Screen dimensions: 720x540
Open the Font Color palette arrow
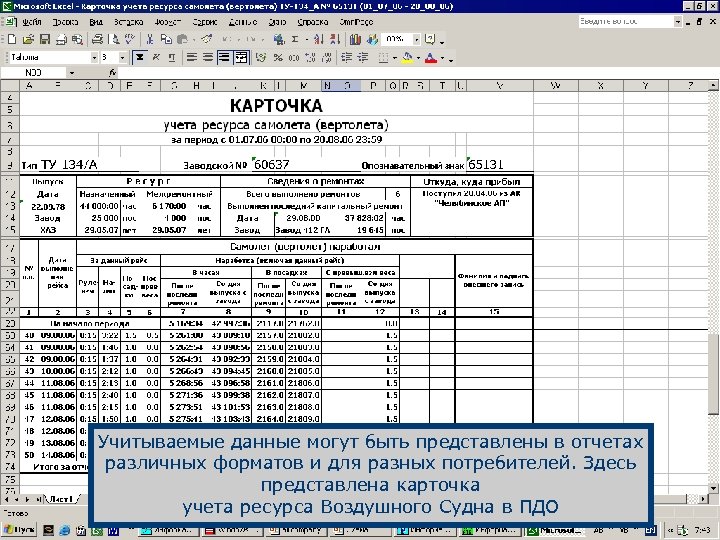tap(443, 58)
